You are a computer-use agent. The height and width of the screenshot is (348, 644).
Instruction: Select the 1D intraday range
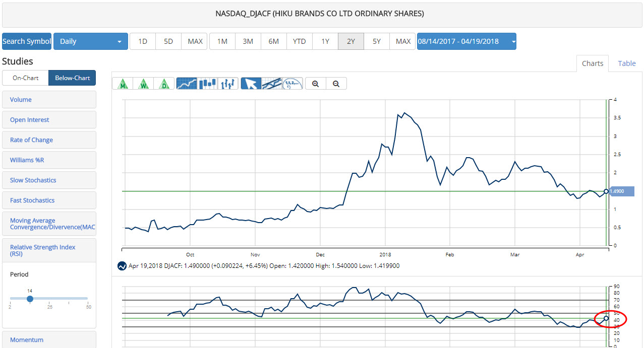pos(143,41)
